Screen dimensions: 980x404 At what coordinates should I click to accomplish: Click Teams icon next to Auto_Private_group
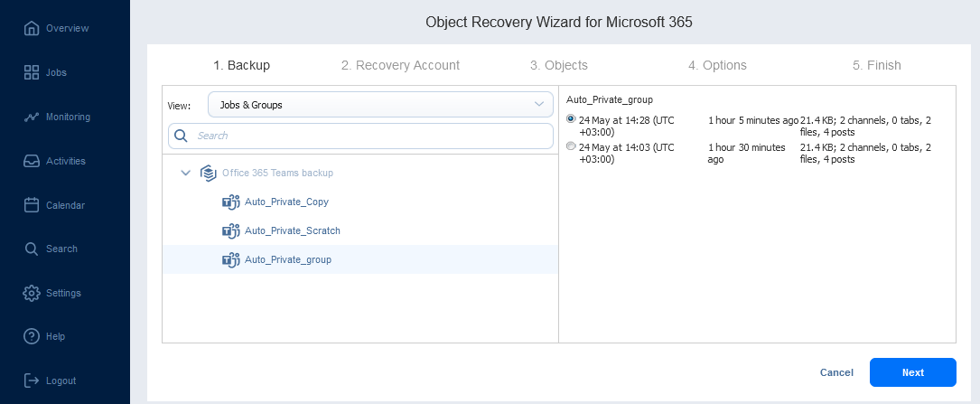pyautogui.click(x=231, y=259)
